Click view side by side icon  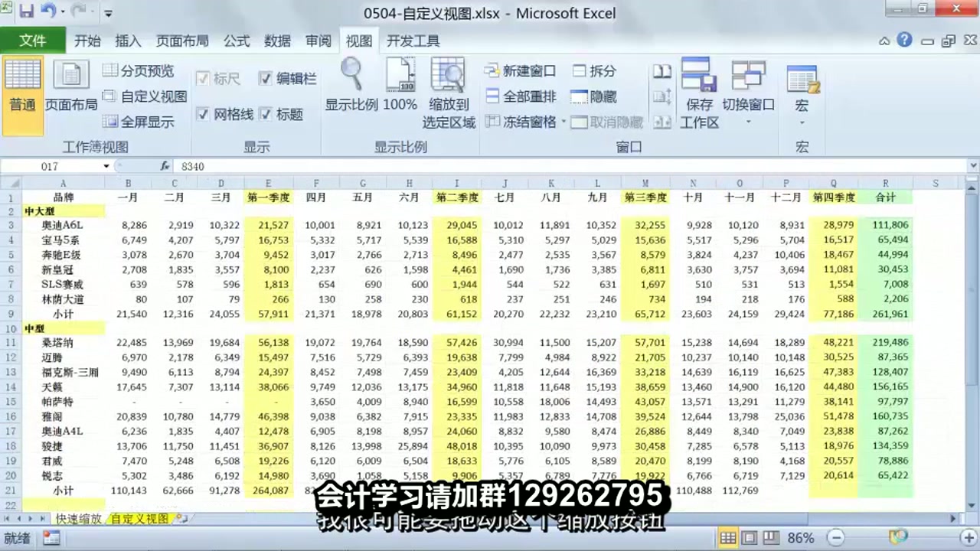661,71
